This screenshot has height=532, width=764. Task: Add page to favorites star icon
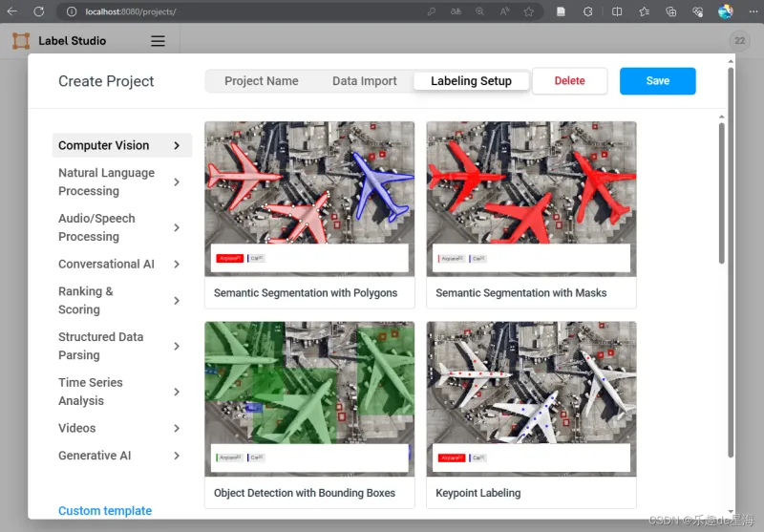click(529, 11)
